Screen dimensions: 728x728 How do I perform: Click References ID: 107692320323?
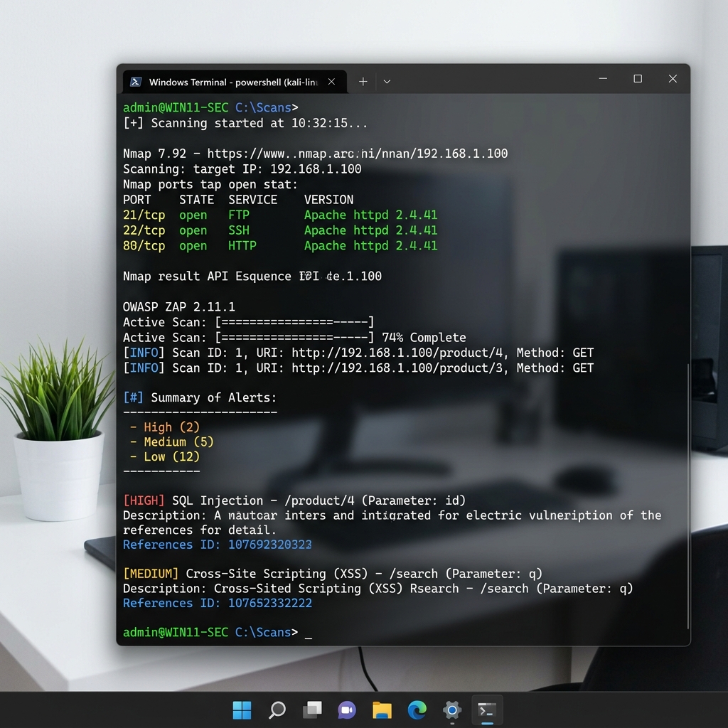click(218, 545)
